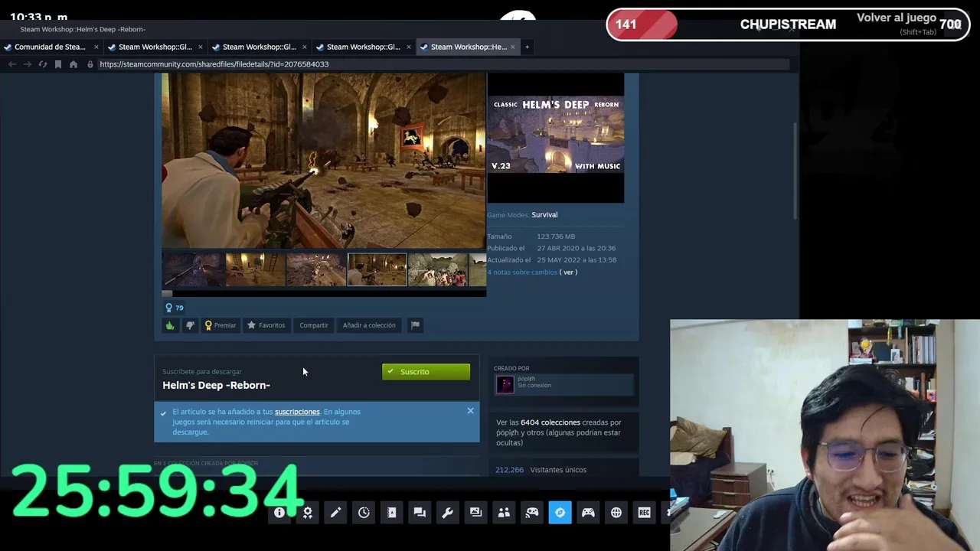Viewport: 980px width, 551px height.
Task: Click the browser back arrow
Action: pyautogui.click(x=12, y=64)
